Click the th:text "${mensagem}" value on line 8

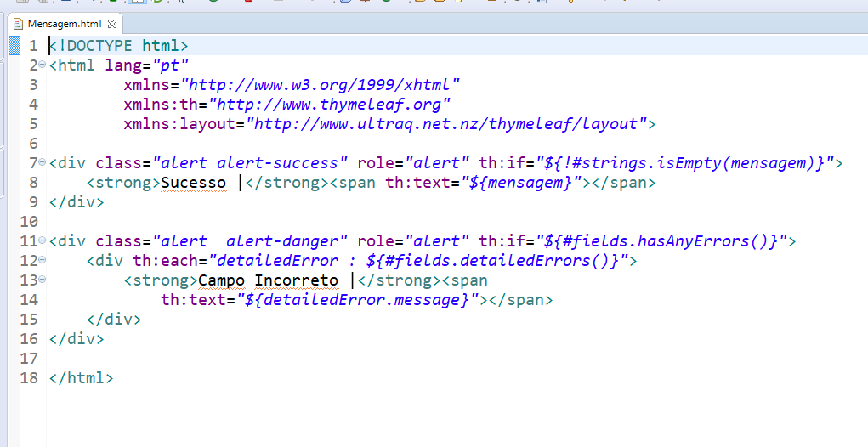[520, 183]
